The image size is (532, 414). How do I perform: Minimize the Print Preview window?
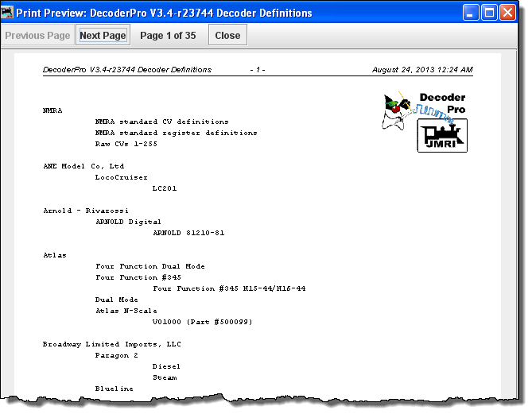pyautogui.click(x=472, y=13)
